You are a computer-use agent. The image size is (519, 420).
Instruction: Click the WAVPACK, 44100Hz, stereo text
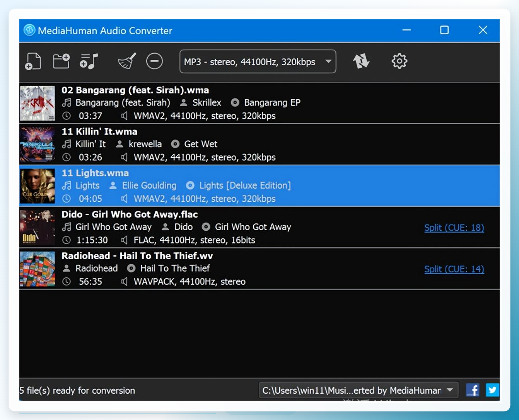pyautogui.click(x=190, y=282)
